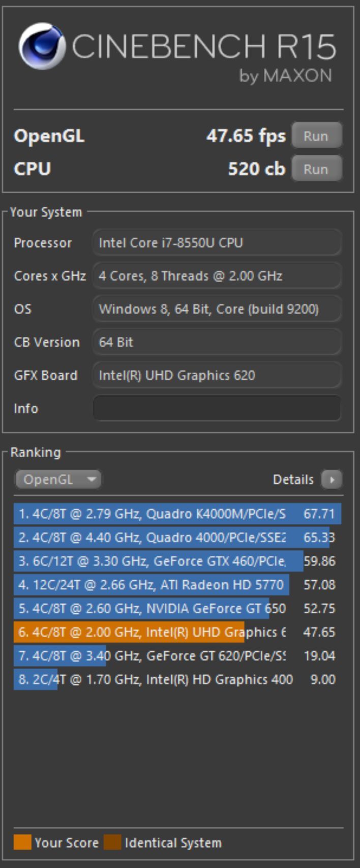The image size is (360, 868).
Task: Click the Cinebench sphere logo icon
Action: (42, 46)
